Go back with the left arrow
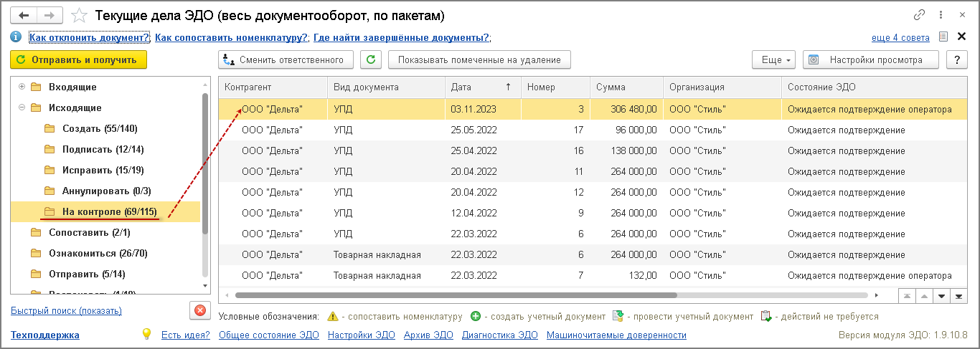980x349 pixels. tap(24, 15)
